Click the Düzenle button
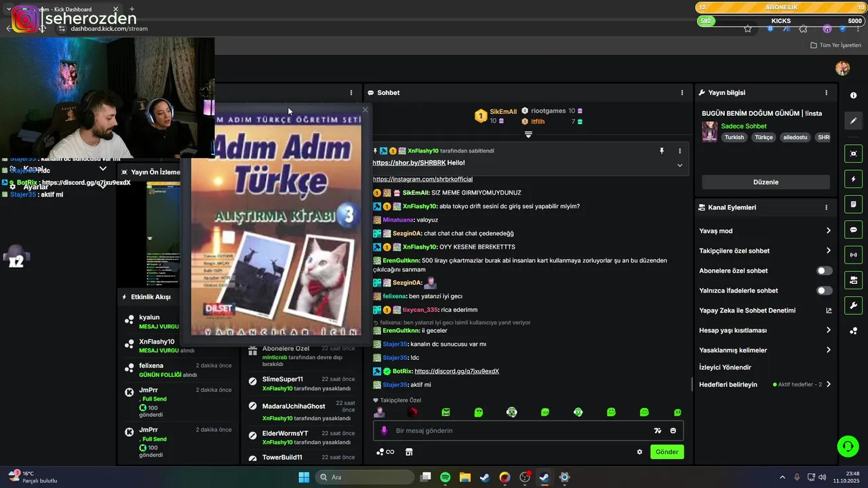 pos(766,182)
